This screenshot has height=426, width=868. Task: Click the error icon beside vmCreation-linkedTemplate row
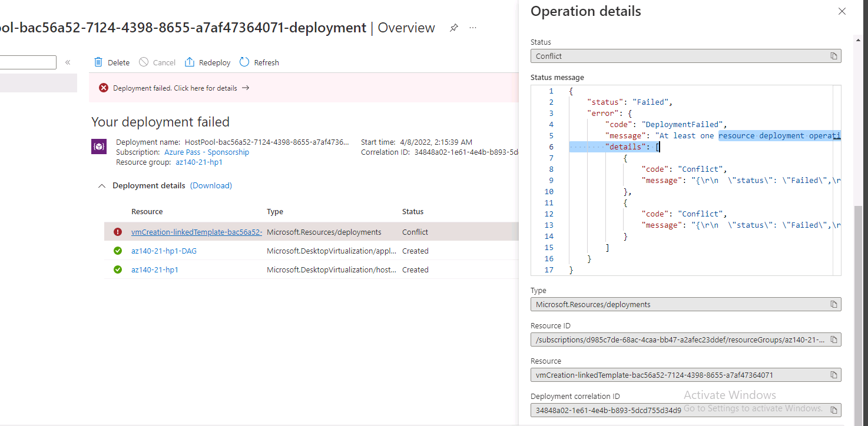(x=117, y=232)
